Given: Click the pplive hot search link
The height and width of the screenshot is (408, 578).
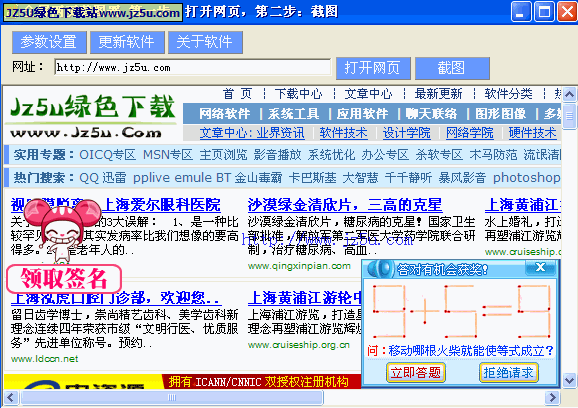Looking at the screenshot, I should coord(152,178).
